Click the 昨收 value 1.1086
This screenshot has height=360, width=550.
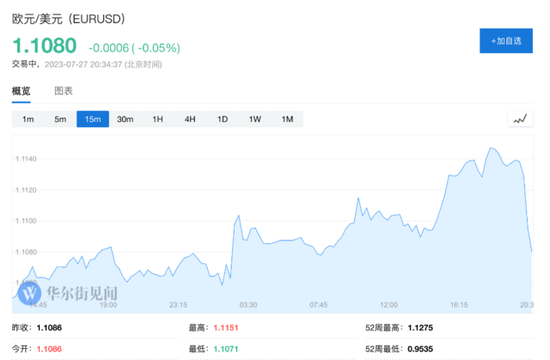pyautogui.click(x=49, y=328)
